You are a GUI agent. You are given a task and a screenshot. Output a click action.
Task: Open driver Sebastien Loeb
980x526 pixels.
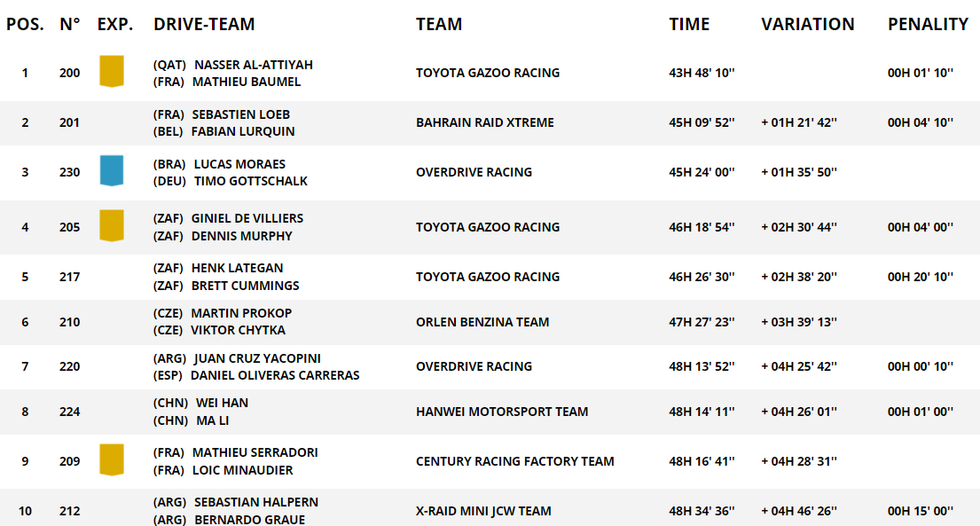(x=240, y=114)
